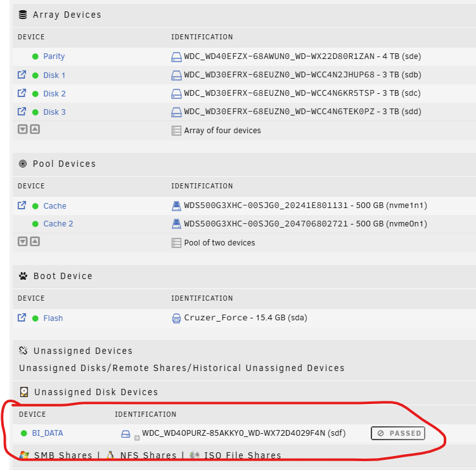The width and height of the screenshot is (476, 470).
Task: Open the BI_DATA unassigned device link
Action: (x=48, y=433)
